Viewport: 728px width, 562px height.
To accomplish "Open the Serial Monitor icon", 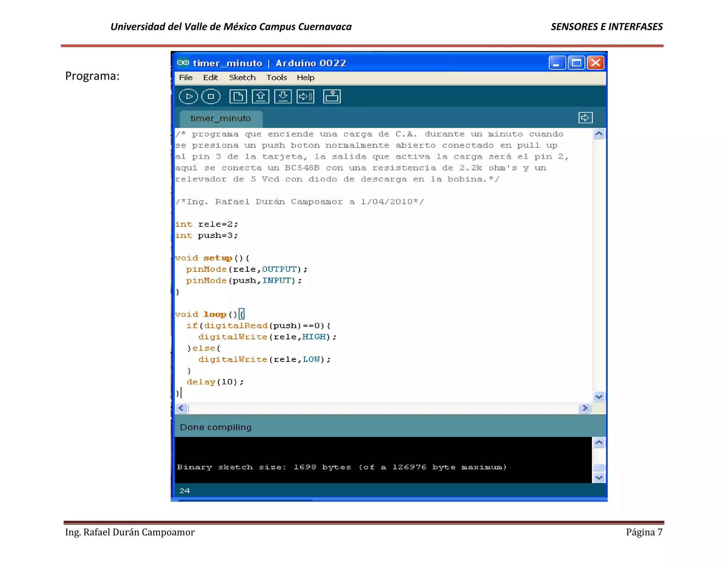I will tap(332, 97).
